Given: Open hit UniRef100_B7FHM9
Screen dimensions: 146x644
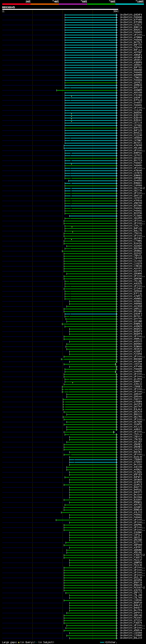Looking at the screenshot, I should (x=131, y=20).
